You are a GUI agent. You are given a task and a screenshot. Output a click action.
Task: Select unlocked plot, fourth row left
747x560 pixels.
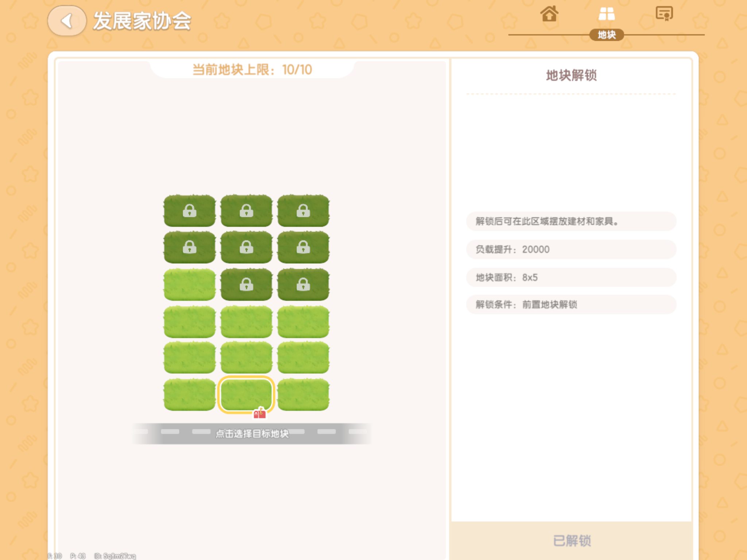189,322
